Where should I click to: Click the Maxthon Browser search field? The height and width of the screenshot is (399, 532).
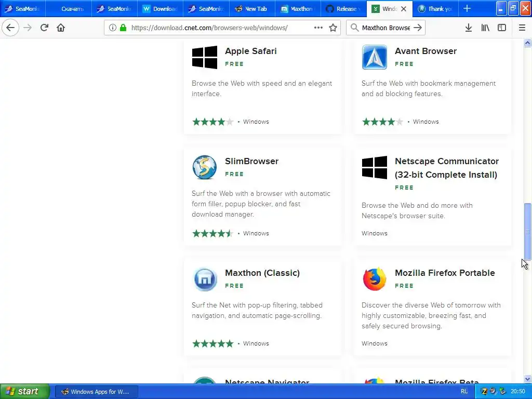(386, 28)
